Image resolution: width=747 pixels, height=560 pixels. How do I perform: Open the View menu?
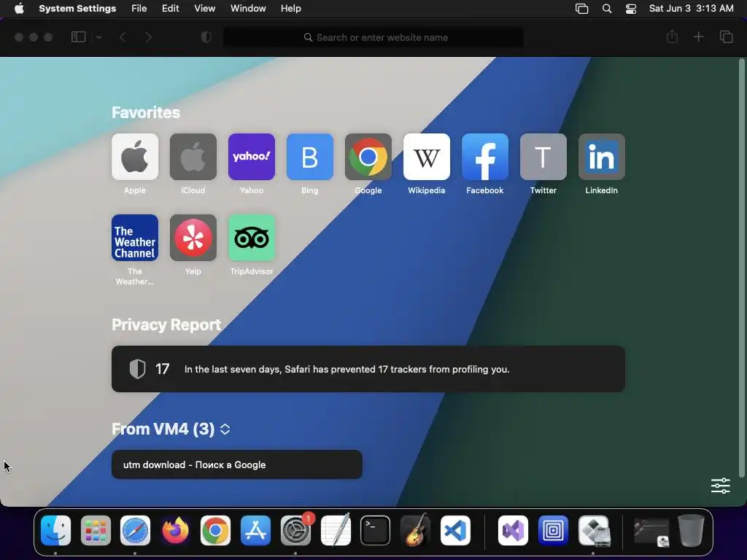click(x=204, y=8)
